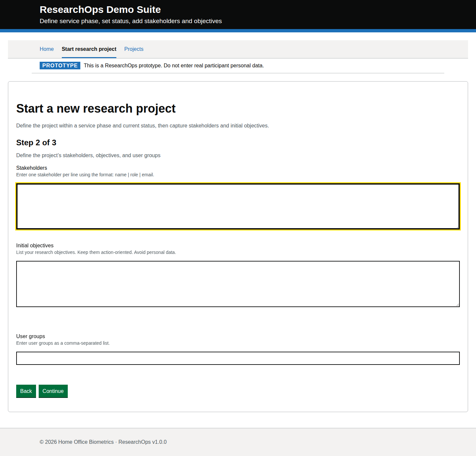
Task: Grab the Initial objectives resize handle
Action: coord(457,305)
